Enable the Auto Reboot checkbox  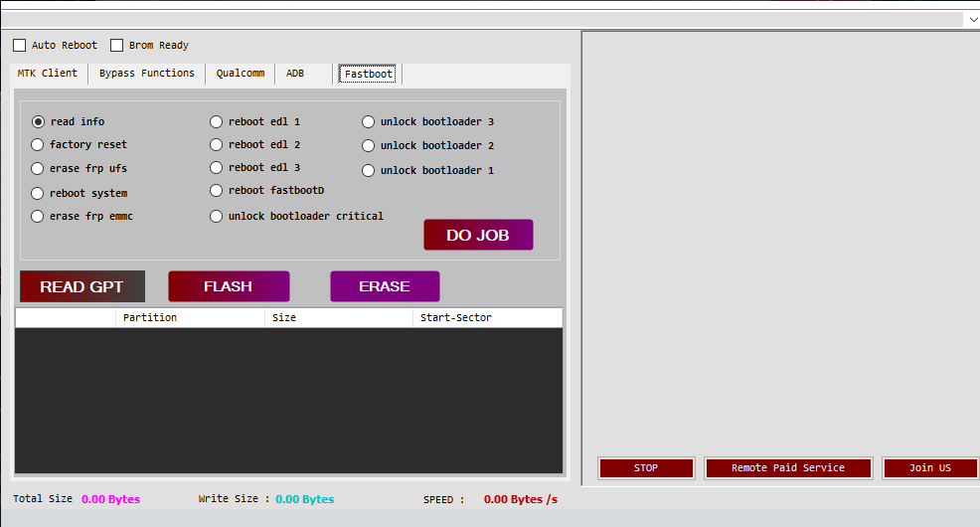20,46
